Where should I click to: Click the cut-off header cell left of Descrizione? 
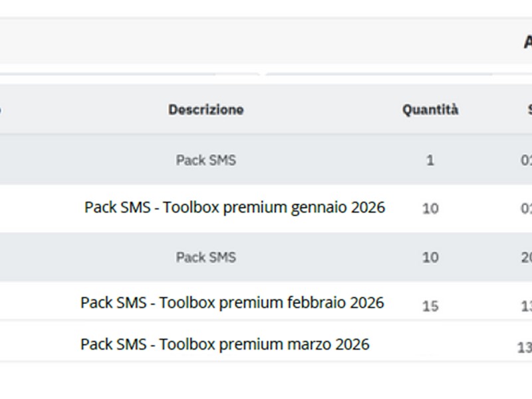pyautogui.click(x=2, y=110)
